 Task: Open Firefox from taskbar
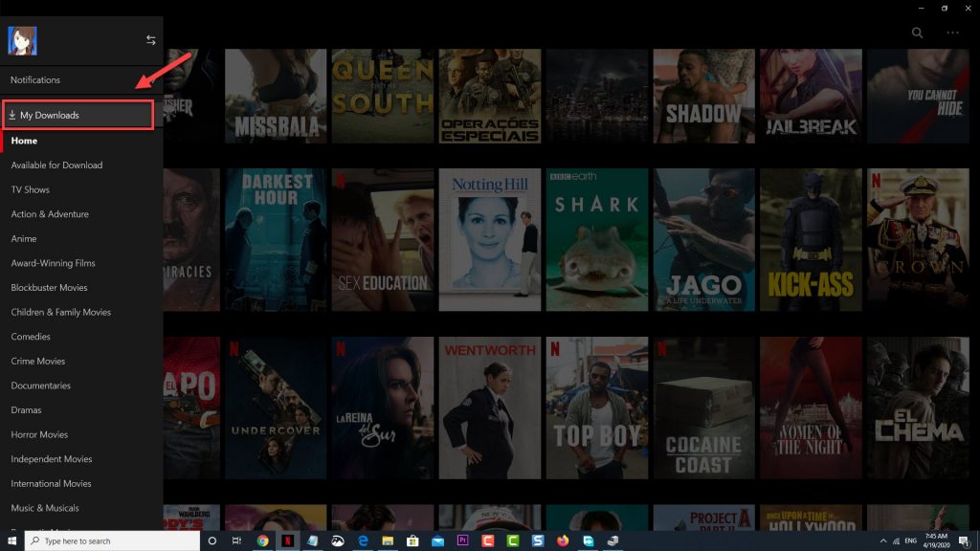(563, 541)
